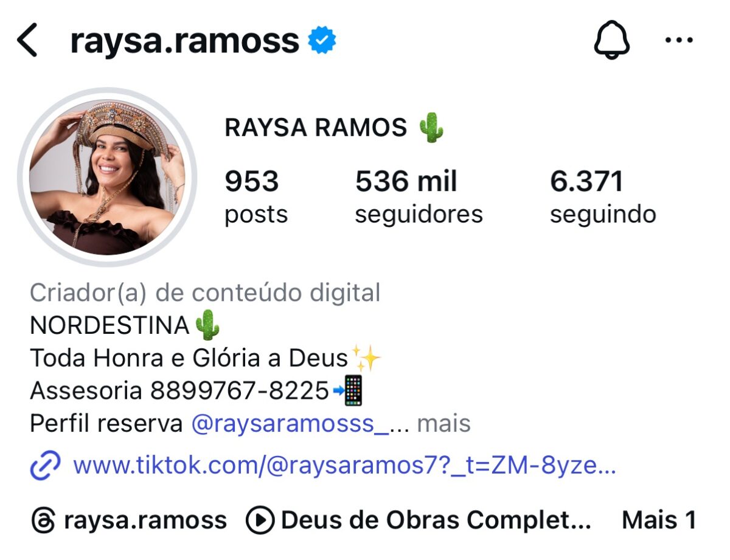The height and width of the screenshot is (560, 730).
Task: Click the raysa.ramoss username header
Action: pos(185,42)
